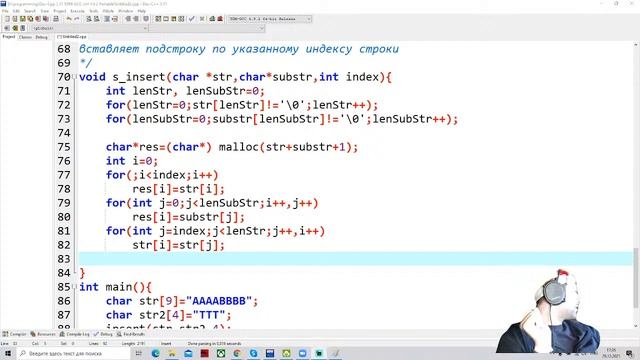
Task: Open the Window menu
Action: click(x=125, y=11)
